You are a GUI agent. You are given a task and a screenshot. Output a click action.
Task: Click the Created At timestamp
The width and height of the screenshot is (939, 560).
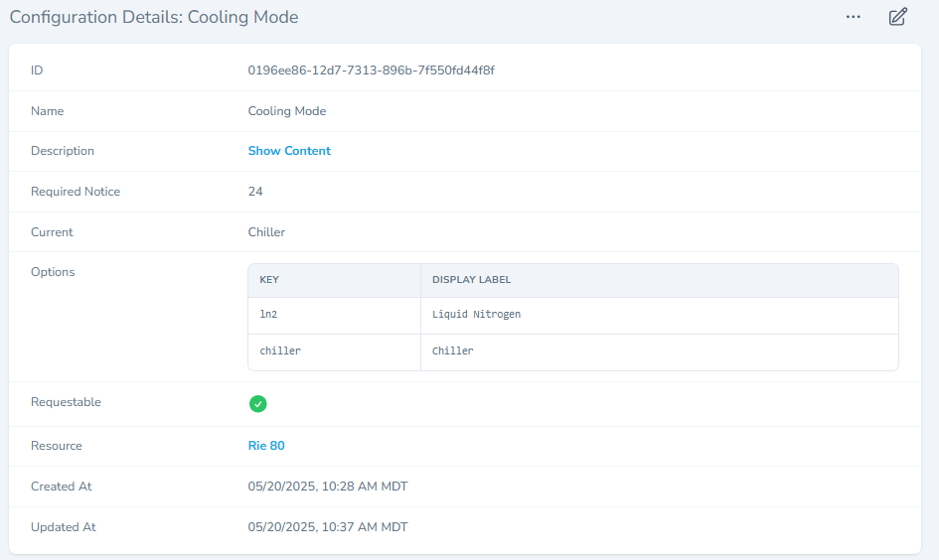pyautogui.click(x=328, y=487)
